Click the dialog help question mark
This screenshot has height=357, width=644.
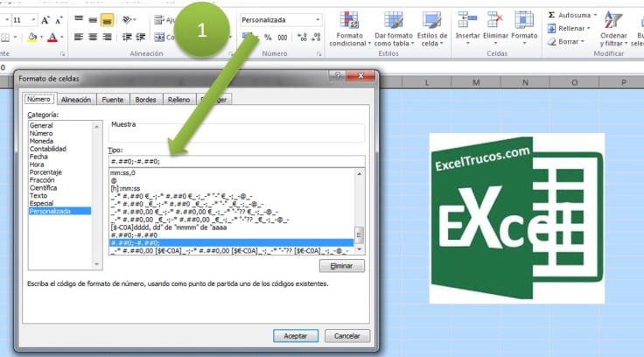(338, 75)
